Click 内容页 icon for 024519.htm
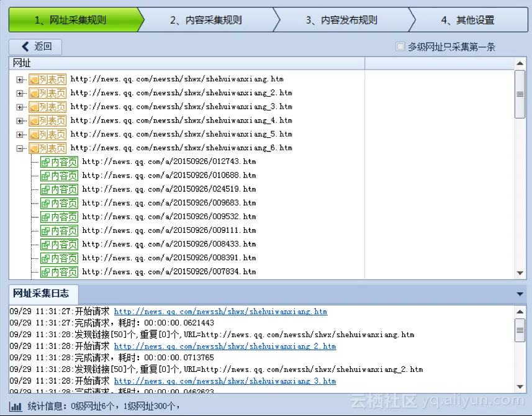Image resolution: width=532 pixels, height=416 pixels. [60, 189]
